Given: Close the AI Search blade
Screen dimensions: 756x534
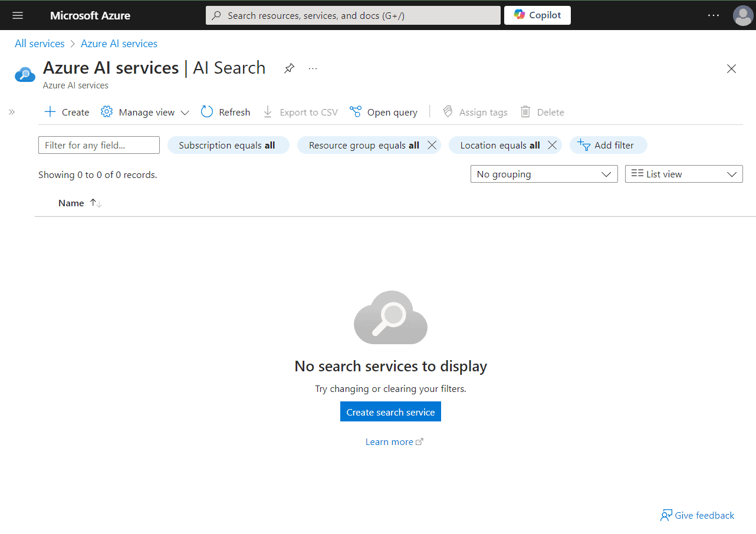Looking at the screenshot, I should pos(731,68).
